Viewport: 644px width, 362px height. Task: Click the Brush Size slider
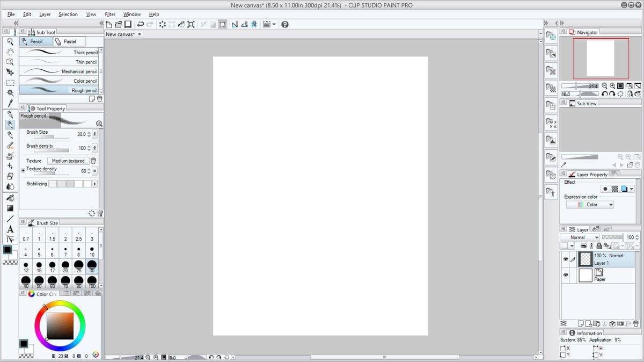coord(52,136)
